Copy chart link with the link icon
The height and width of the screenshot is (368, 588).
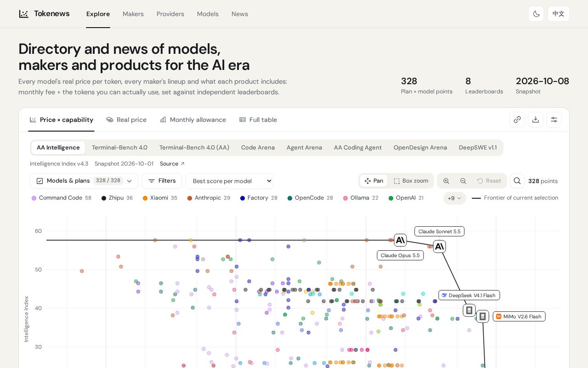(517, 120)
